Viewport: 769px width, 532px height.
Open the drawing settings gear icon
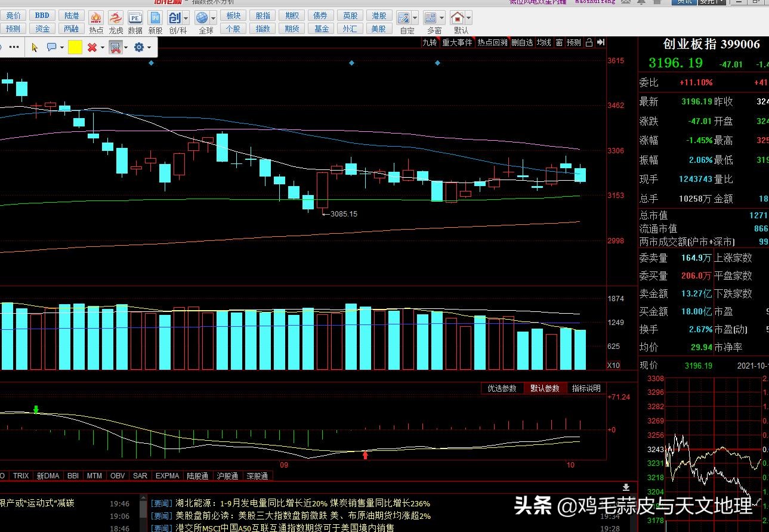(x=139, y=47)
